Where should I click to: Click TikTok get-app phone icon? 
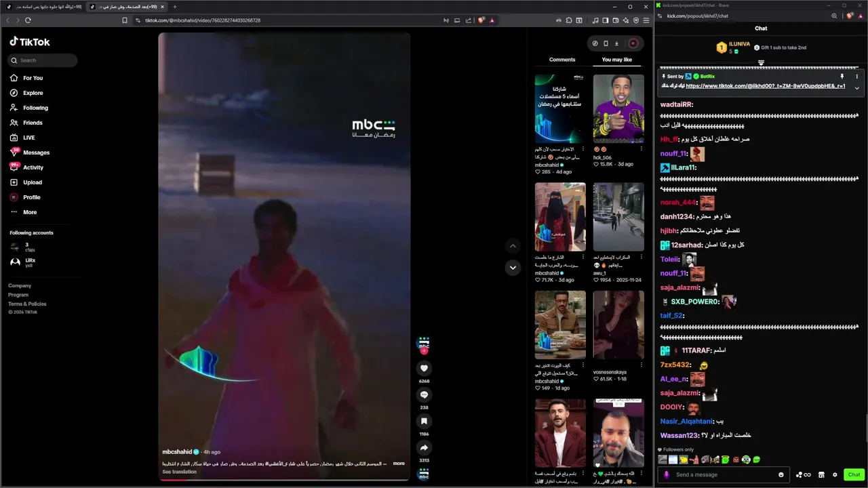606,43
